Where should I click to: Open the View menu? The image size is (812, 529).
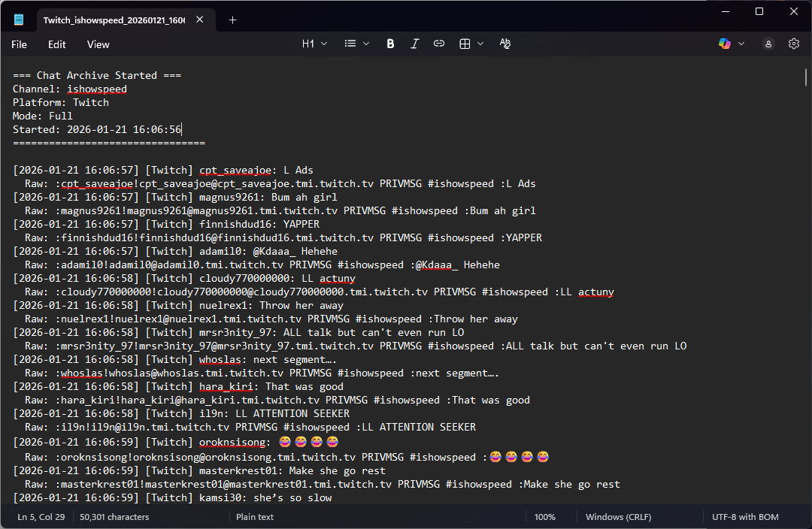pyautogui.click(x=98, y=44)
